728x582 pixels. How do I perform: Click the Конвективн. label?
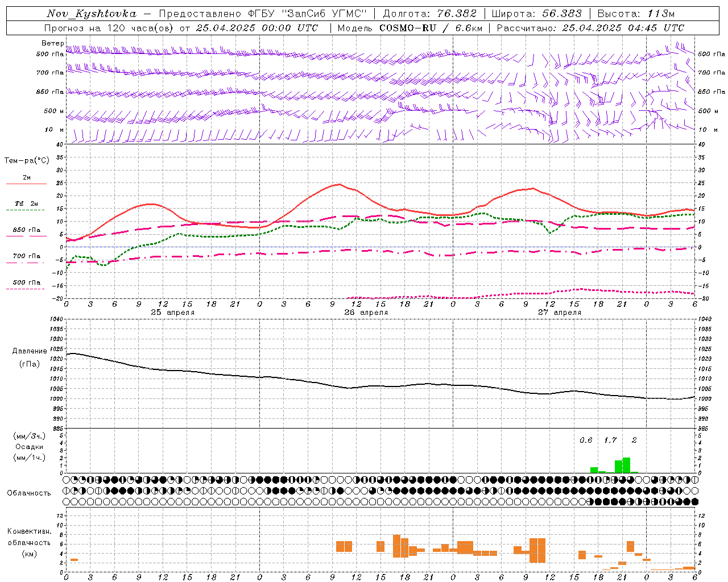pos(30,531)
